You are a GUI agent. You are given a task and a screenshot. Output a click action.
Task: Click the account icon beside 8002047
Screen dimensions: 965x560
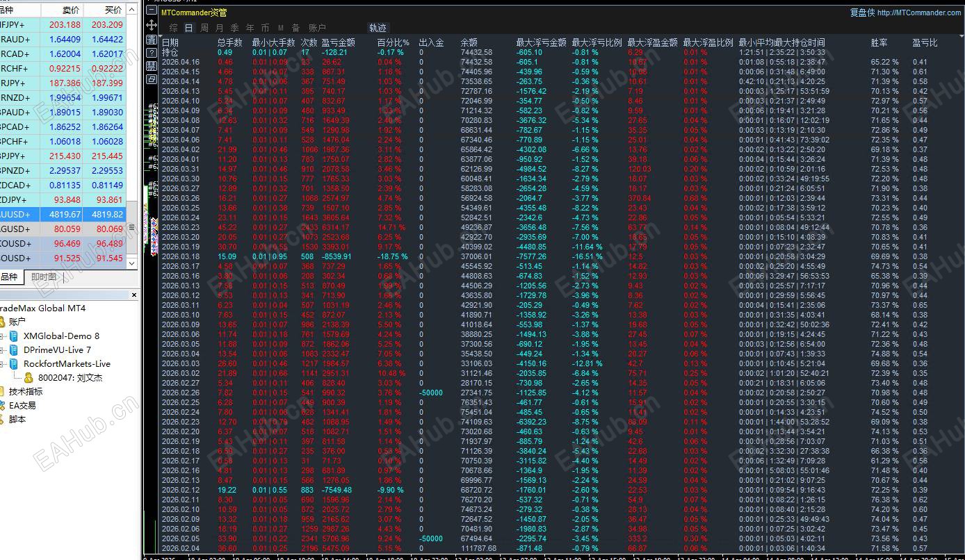29,377
